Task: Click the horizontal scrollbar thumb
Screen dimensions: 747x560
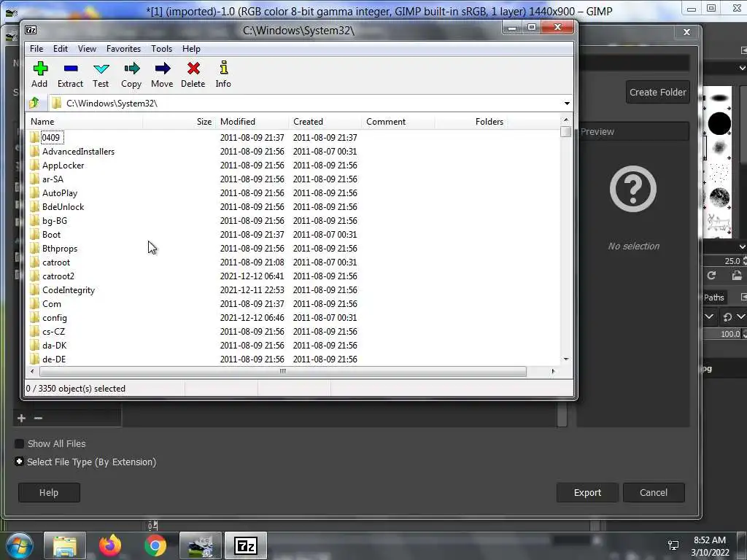Action: click(x=283, y=371)
